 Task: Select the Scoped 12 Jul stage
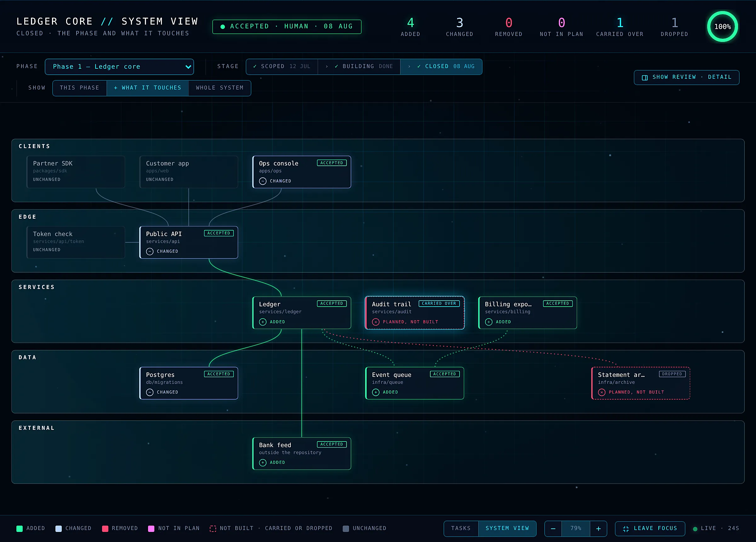click(282, 66)
